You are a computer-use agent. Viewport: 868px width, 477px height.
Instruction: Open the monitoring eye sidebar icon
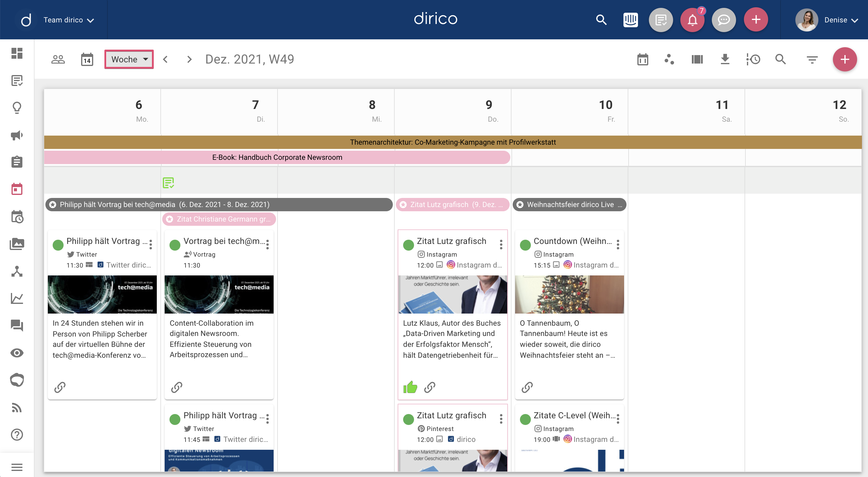[17, 353]
